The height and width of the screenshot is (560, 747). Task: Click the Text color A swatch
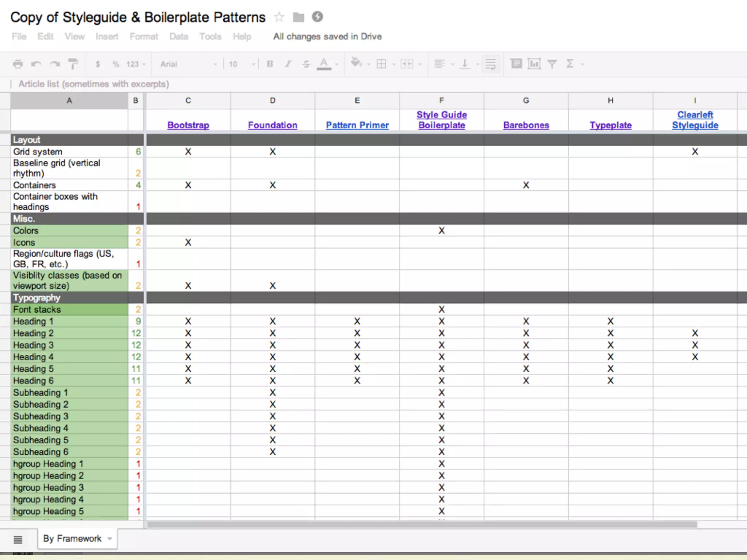324,64
